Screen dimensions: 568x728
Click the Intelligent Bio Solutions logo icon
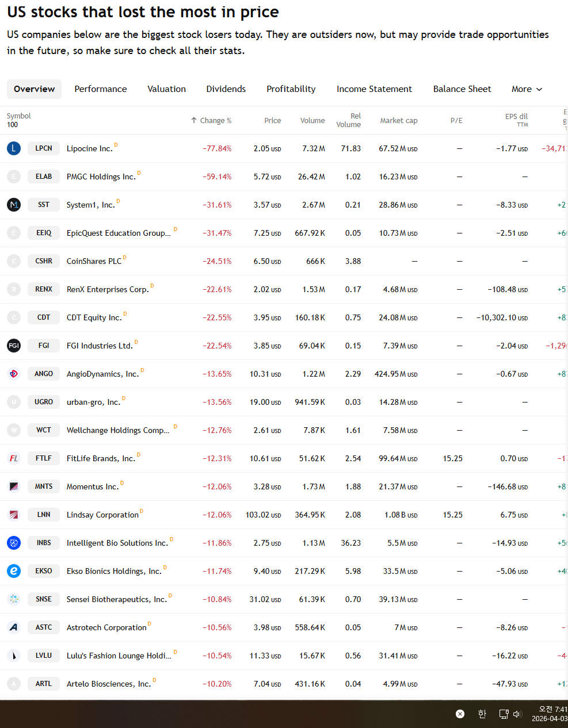click(x=14, y=543)
